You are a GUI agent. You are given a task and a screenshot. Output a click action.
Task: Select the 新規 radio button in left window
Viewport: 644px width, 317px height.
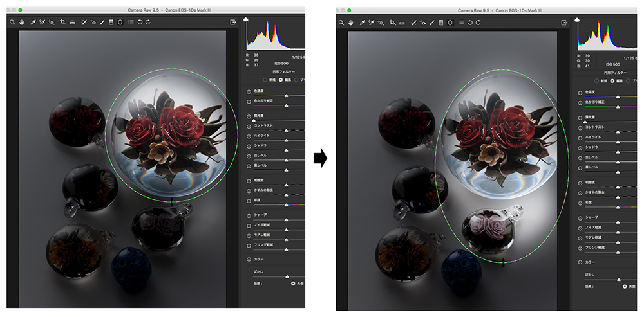pos(265,80)
